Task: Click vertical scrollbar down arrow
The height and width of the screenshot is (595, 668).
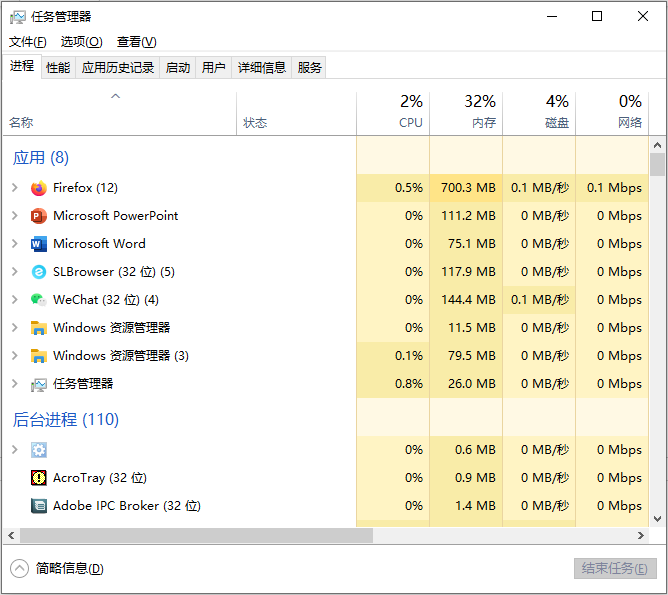Action: tap(657, 519)
